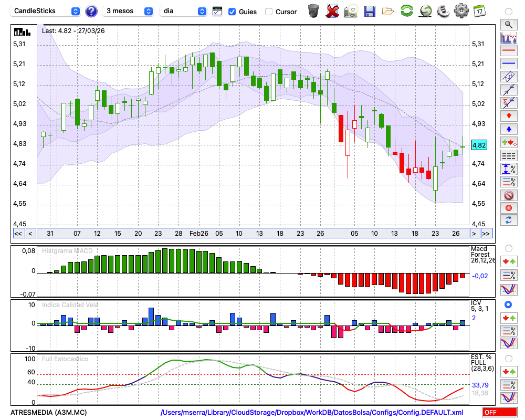Expand the 3 mesos period dropdown
Image resolution: width=525 pixels, height=420 pixels.
coord(128,11)
